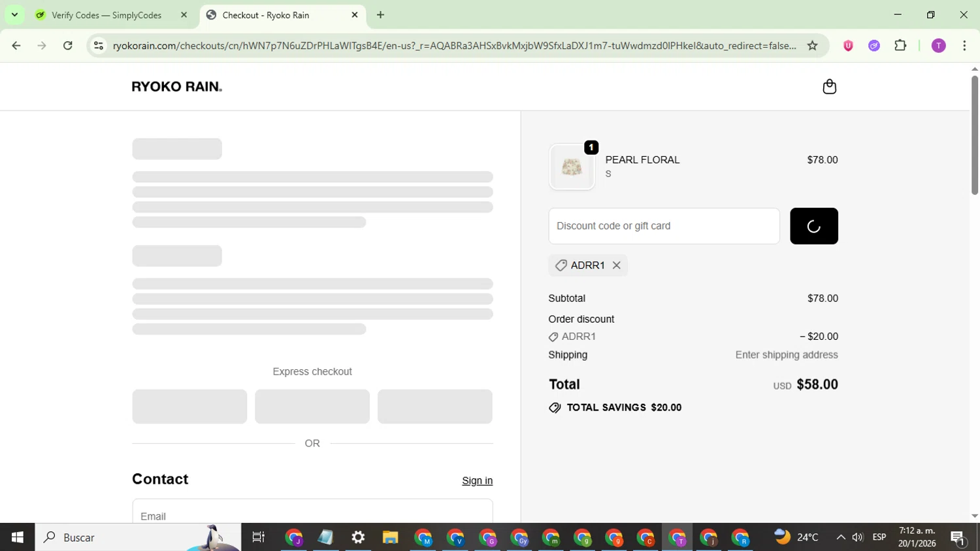Viewport: 980px width, 551px height.
Task: Reload the checkout page
Action: (67, 46)
